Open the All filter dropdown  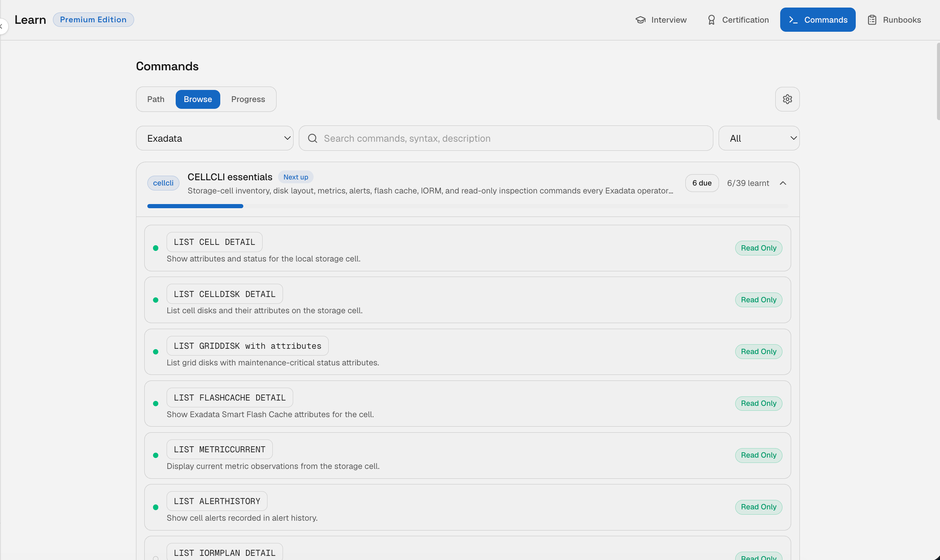[x=759, y=138]
